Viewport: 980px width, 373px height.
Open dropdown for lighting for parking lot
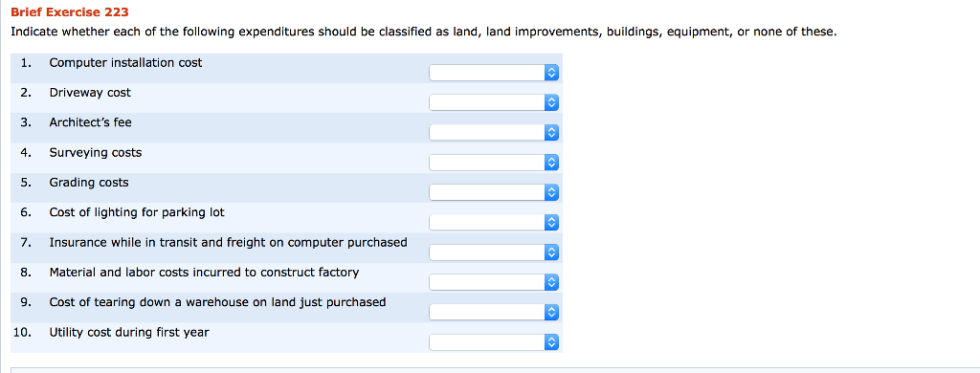click(x=493, y=223)
